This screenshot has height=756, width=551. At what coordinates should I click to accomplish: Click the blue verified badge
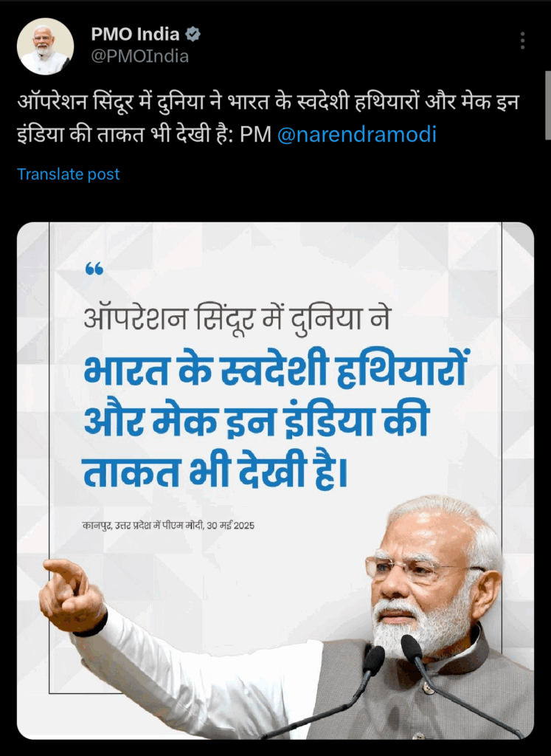coord(193,34)
